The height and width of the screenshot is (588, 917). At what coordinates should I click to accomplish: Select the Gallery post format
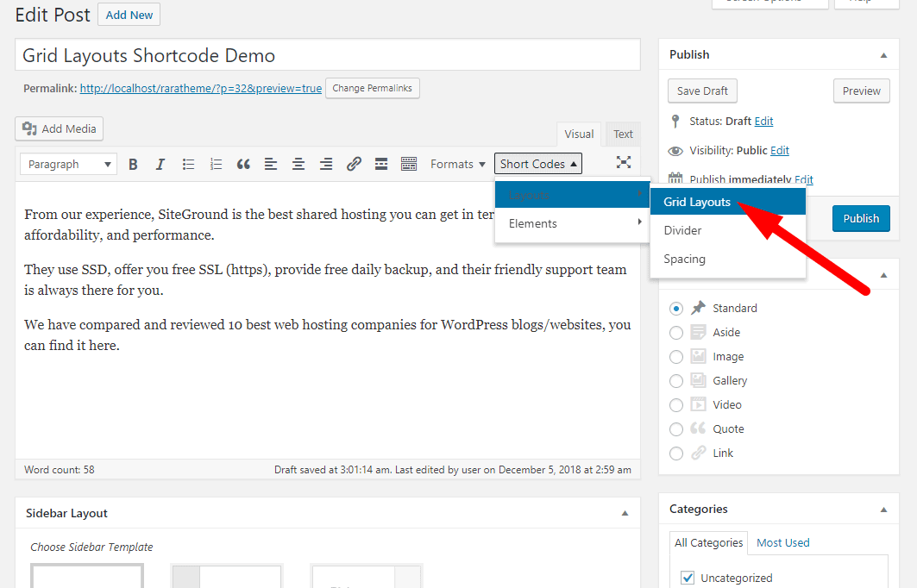676,381
